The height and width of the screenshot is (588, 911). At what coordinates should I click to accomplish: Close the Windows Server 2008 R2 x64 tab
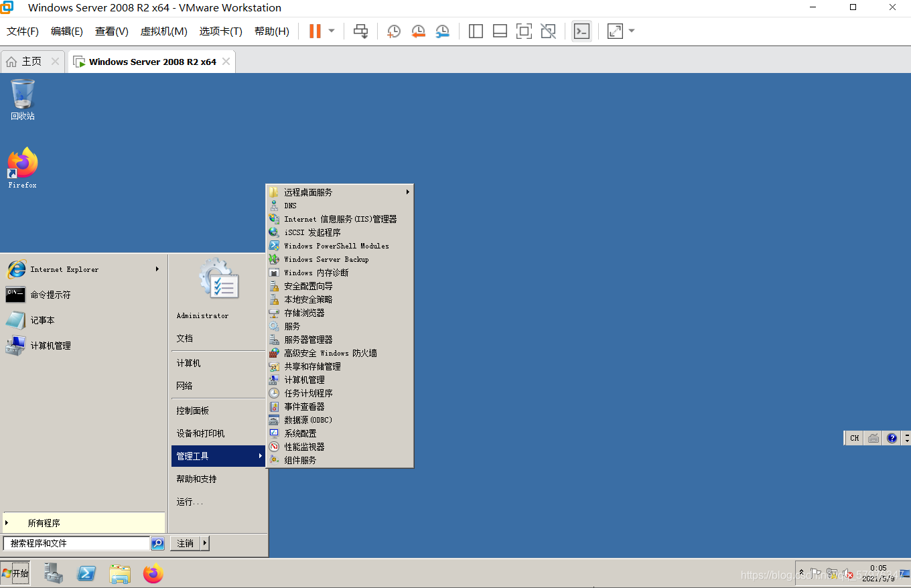coord(226,62)
